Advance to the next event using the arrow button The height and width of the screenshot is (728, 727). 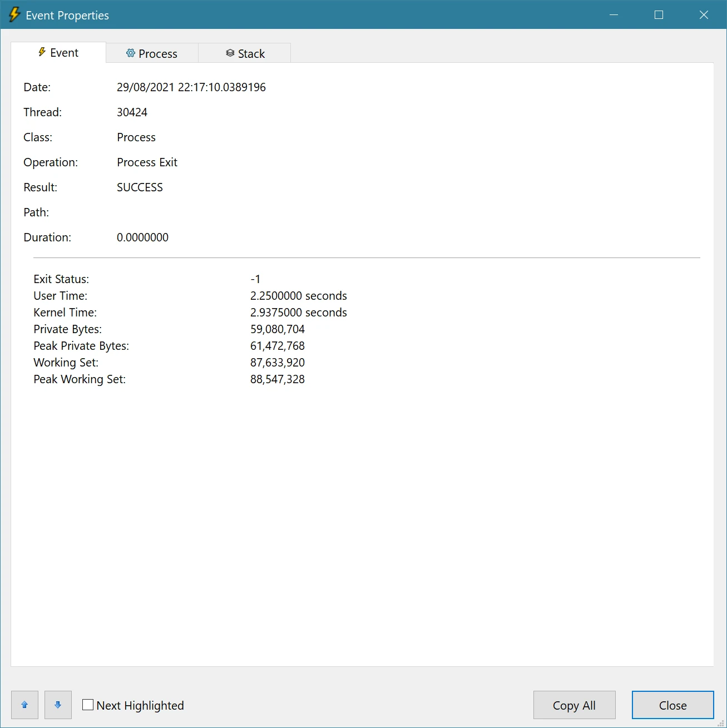click(58, 705)
